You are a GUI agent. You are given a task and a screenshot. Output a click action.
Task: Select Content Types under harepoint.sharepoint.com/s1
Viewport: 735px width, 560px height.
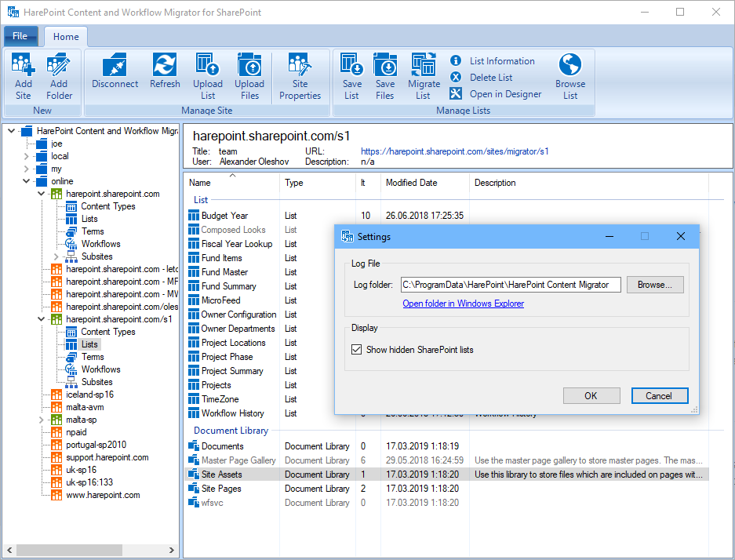pyautogui.click(x=108, y=332)
